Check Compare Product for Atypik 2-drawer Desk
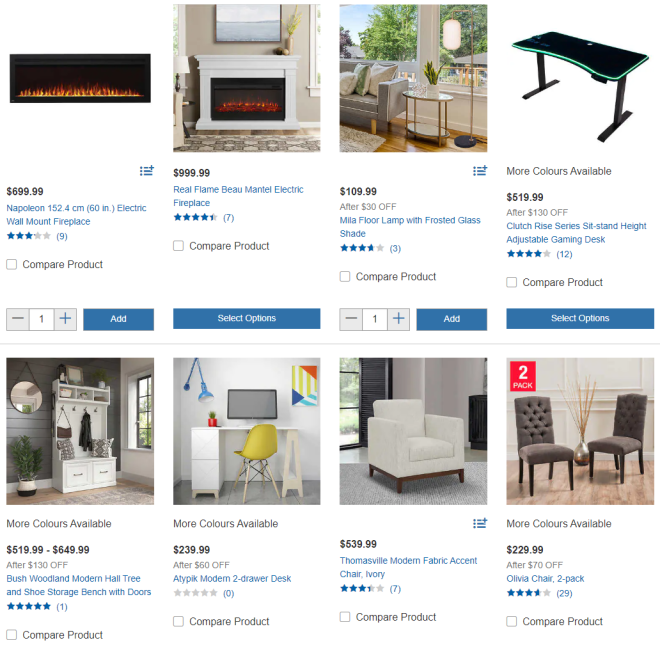 click(178, 621)
